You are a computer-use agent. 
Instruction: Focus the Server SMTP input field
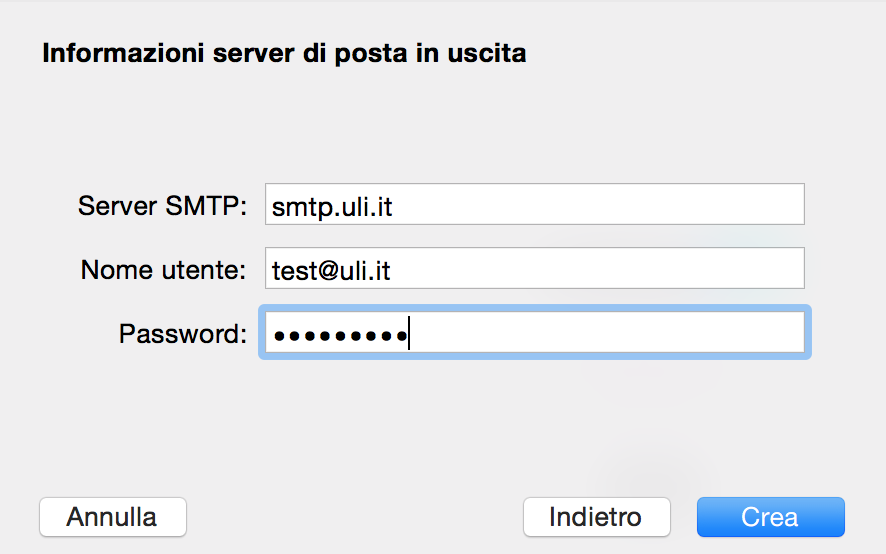(x=534, y=205)
